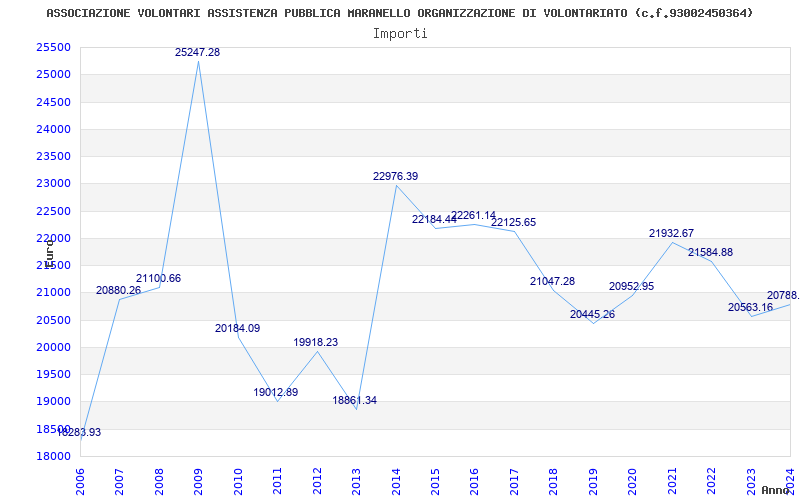The width and height of the screenshot is (800, 500).
Task: Click y-axis tick 18000
Action: point(53,457)
